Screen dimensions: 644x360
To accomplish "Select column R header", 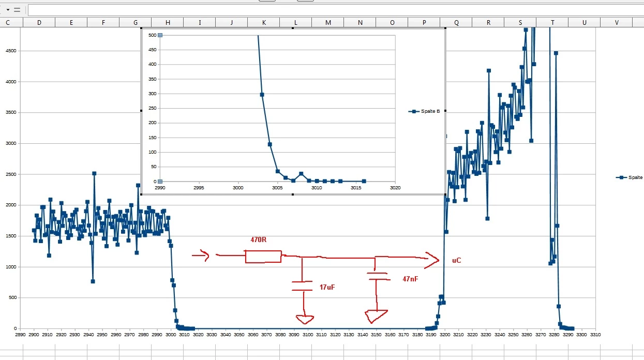I will click(488, 22).
